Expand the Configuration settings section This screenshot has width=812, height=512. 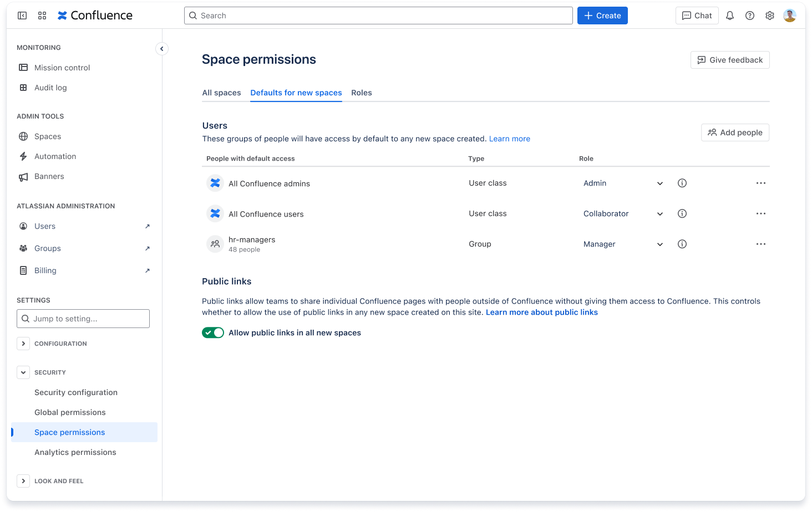23,344
